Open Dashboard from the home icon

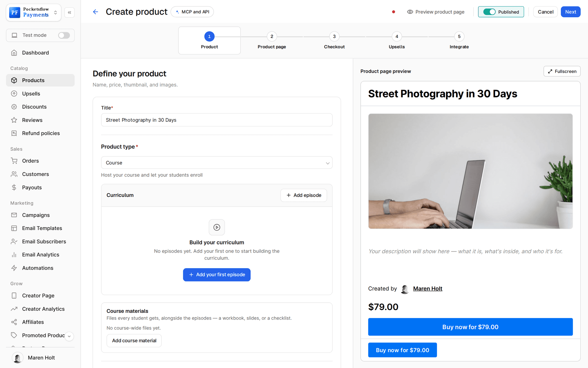(x=40, y=53)
